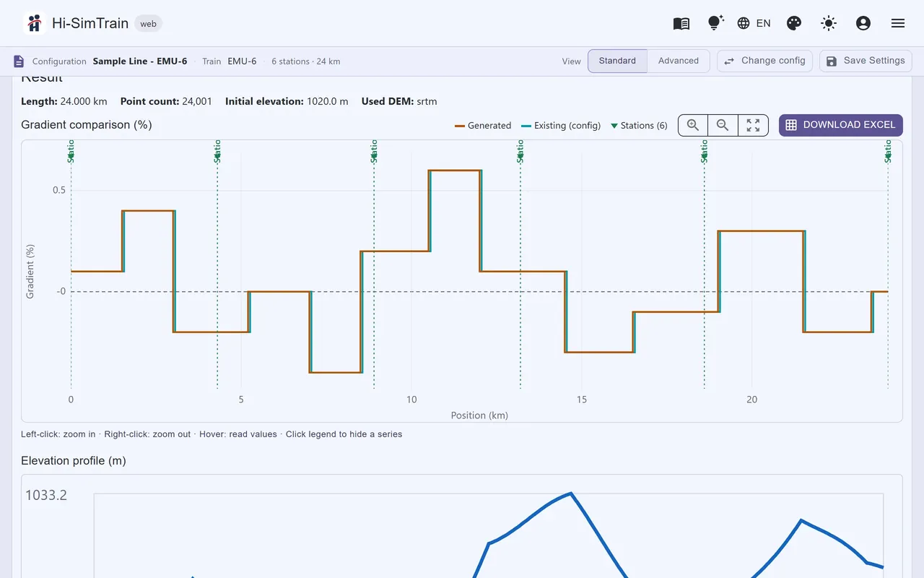Open the documentation book icon
Screen dimensions: 924x578
click(681, 23)
